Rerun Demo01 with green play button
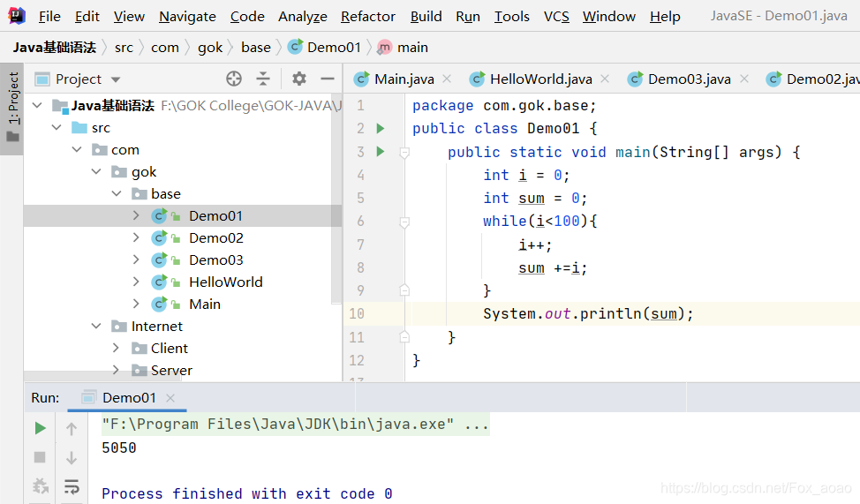This screenshot has width=860, height=504. [x=40, y=428]
